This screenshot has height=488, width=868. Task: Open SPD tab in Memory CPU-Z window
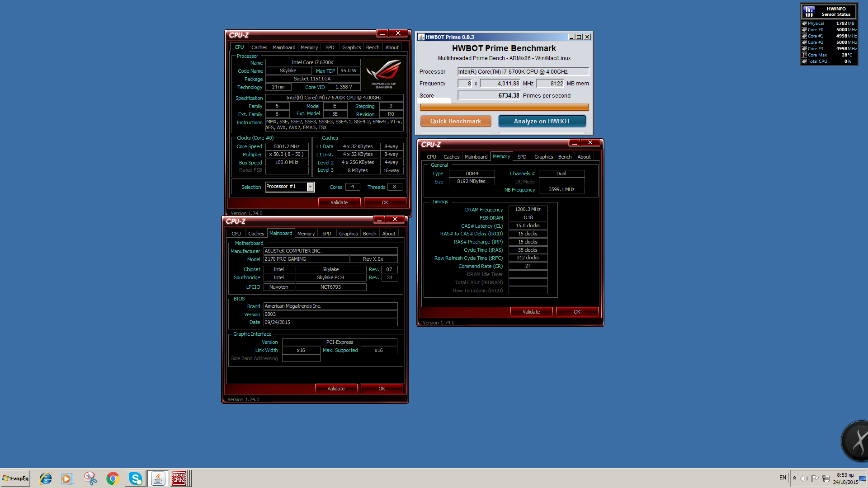(x=522, y=157)
